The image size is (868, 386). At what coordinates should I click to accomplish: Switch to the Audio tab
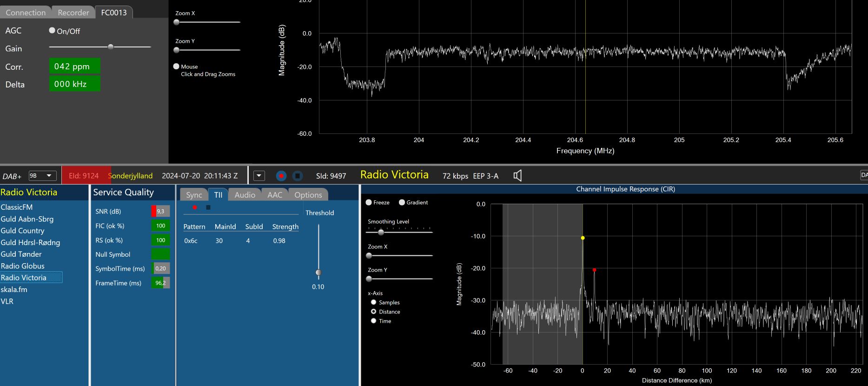click(245, 195)
